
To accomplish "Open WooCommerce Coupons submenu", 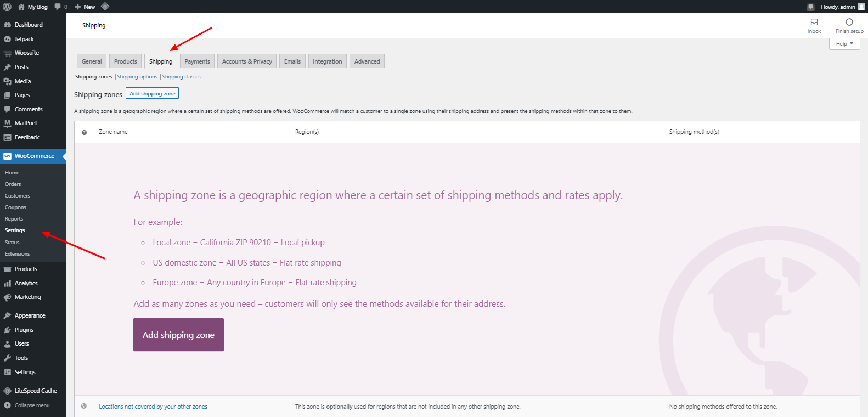I will click(15, 207).
